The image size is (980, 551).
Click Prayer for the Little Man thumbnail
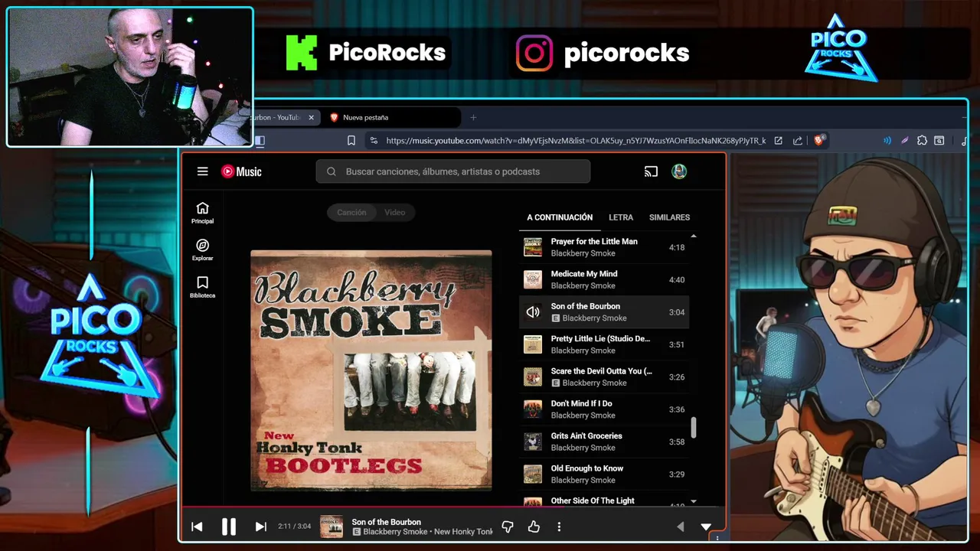(x=533, y=247)
